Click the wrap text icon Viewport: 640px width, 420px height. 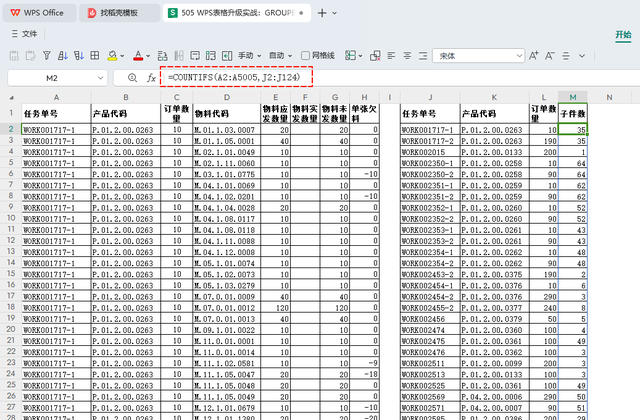162,56
